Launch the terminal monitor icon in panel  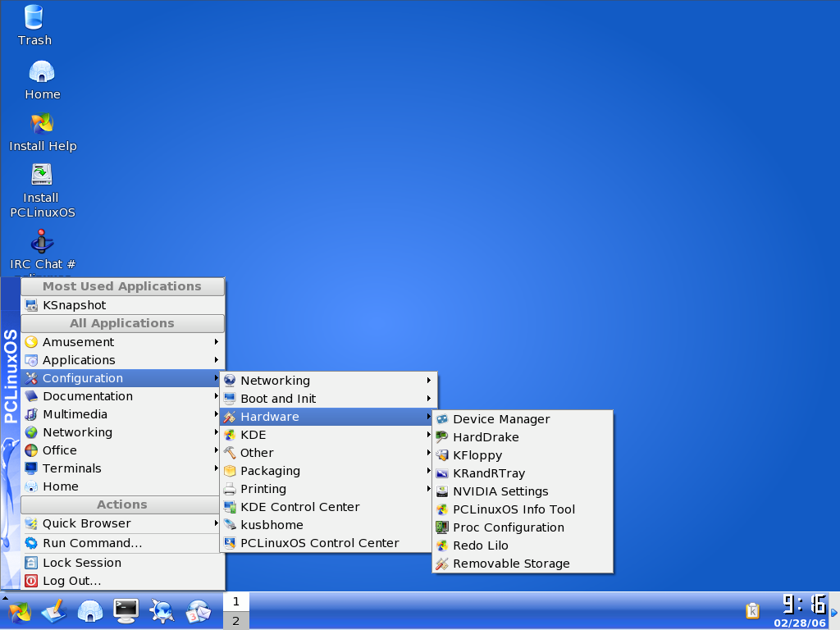click(x=126, y=611)
